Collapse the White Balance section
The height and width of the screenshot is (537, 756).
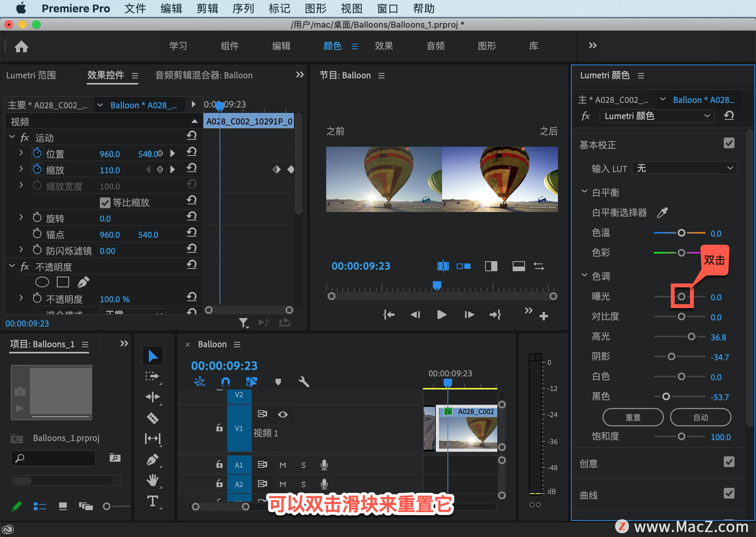coord(584,191)
